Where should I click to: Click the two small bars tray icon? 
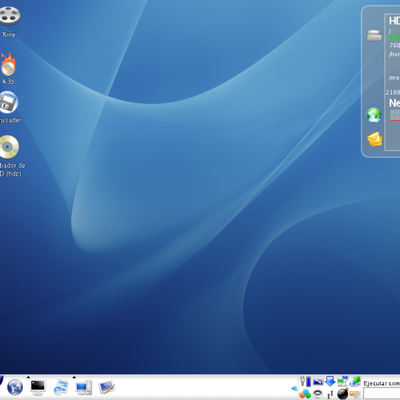pyautogui.click(x=330, y=394)
